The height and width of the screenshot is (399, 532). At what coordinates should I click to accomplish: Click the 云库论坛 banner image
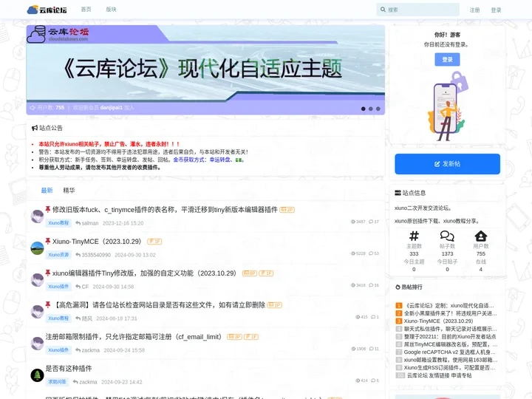205,69
